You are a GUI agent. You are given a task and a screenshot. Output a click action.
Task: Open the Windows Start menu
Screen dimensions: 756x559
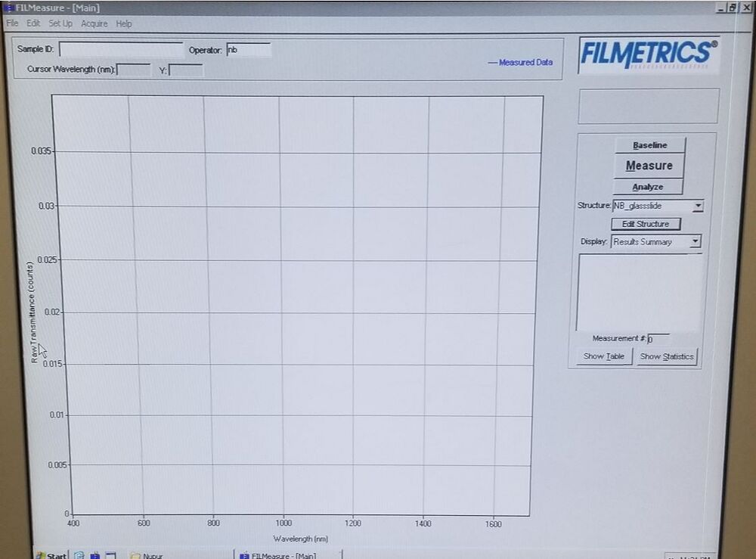point(51,555)
